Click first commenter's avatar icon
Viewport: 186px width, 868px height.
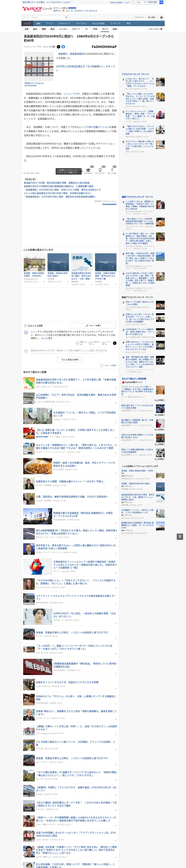tap(26, 332)
